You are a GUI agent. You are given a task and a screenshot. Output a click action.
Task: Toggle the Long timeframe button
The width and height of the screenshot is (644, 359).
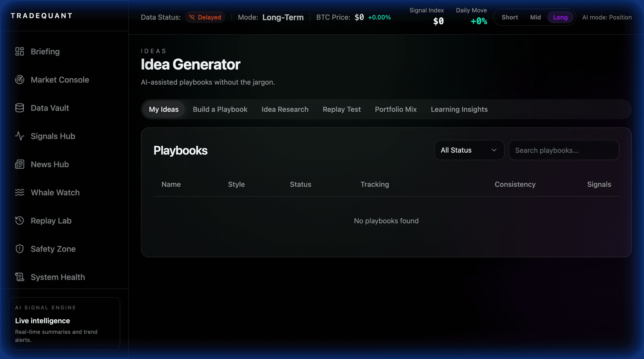(x=560, y=17)
